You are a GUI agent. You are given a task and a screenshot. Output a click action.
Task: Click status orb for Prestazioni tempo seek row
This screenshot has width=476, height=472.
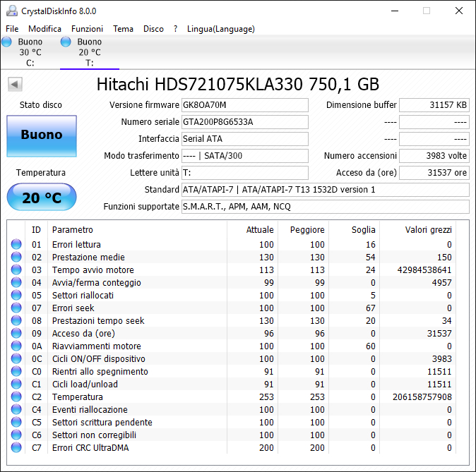(16, 320)
